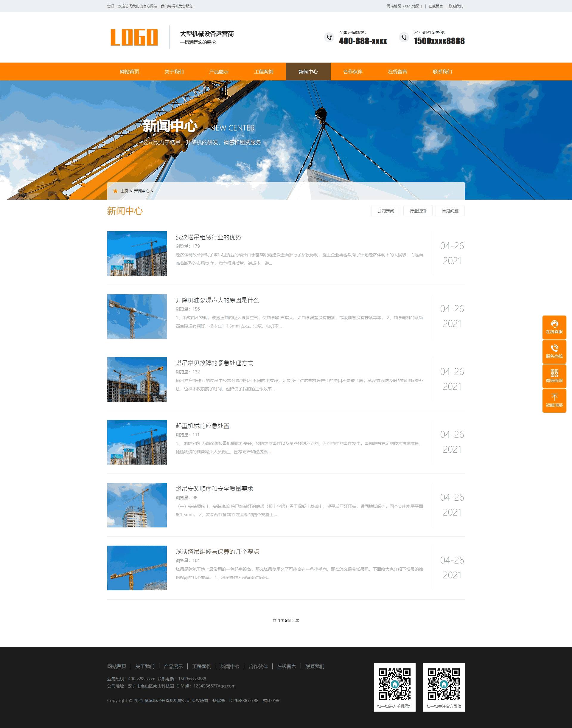Open article 浅谈塔吊租赁行业的优势
Image resolution: width=572 pixels, height=728 pixels.
click(x=208, y=237)
